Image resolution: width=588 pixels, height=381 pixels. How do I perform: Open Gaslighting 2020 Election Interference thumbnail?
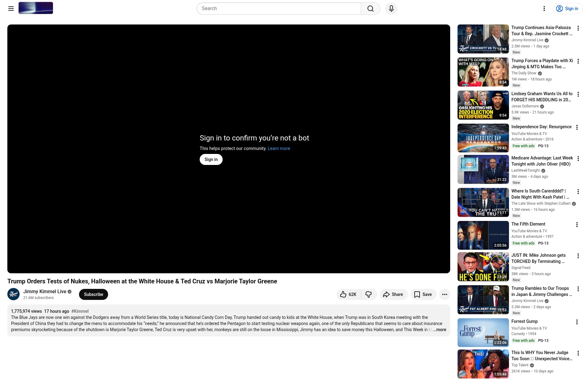click(x=483, y=105)
